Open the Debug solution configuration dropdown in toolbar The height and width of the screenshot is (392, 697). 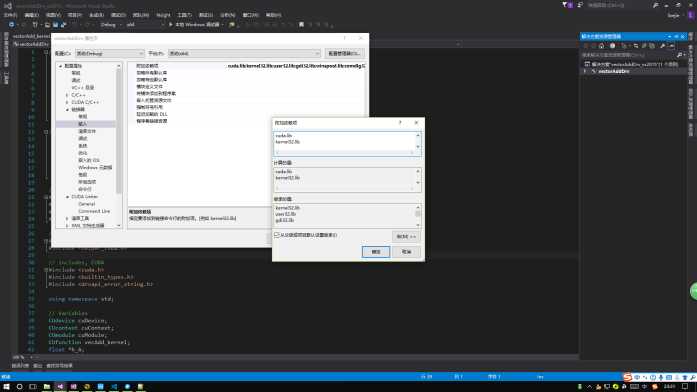[x=110, y=24]
